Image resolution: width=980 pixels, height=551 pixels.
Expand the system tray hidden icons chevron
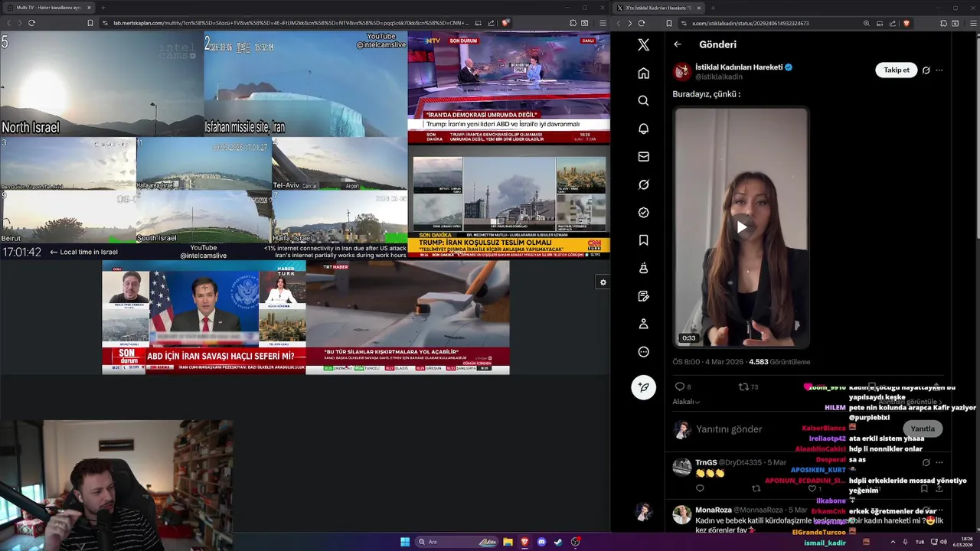click(893, 542)
